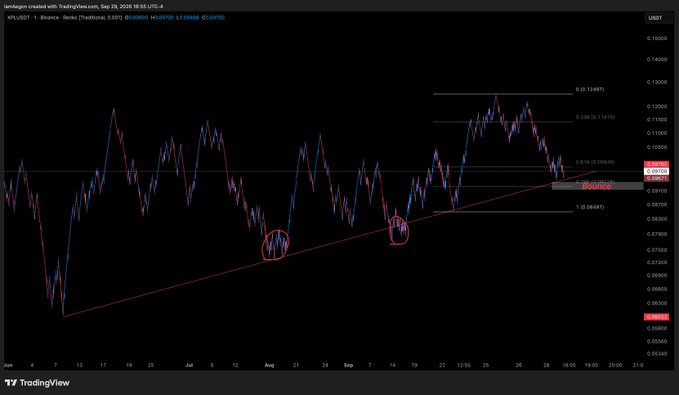Click the 0.12000 price axis label
This screenshot has height=395, width=679.
point(657,107)
